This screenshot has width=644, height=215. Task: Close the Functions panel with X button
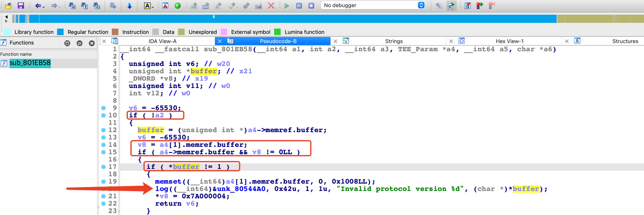click(92, 43)
